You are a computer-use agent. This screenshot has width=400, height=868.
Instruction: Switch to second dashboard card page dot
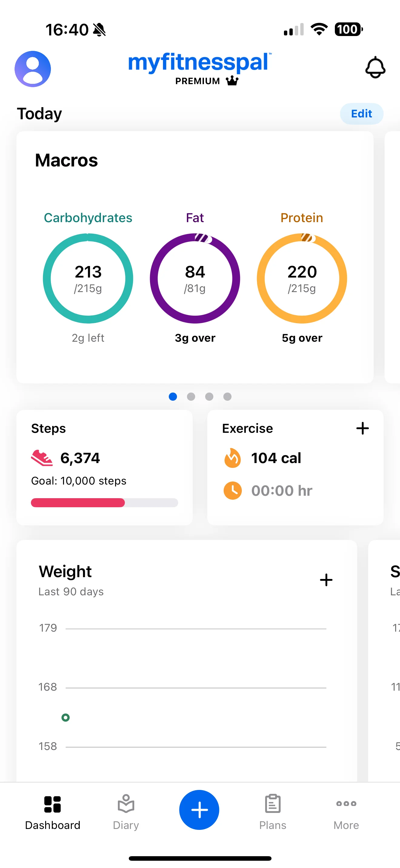click(x=191, y=396)
